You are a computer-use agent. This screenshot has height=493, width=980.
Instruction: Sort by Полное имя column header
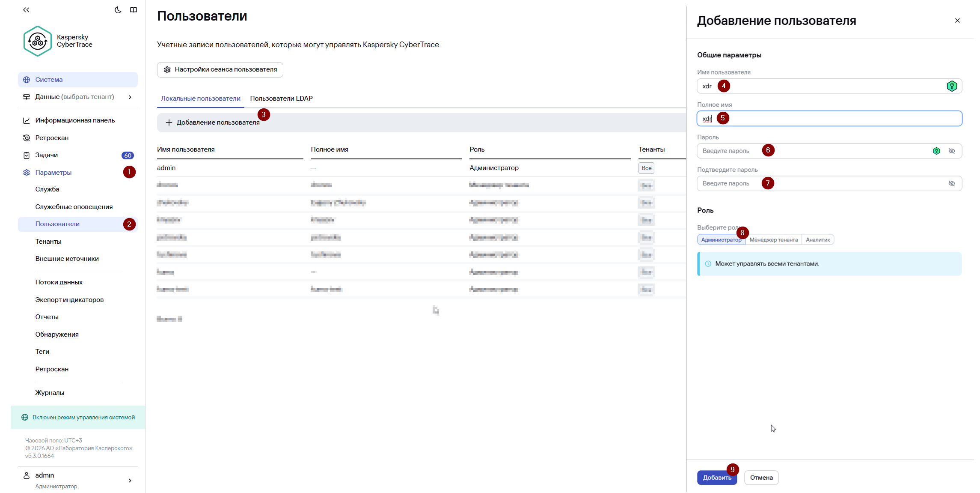click(330, 149)
